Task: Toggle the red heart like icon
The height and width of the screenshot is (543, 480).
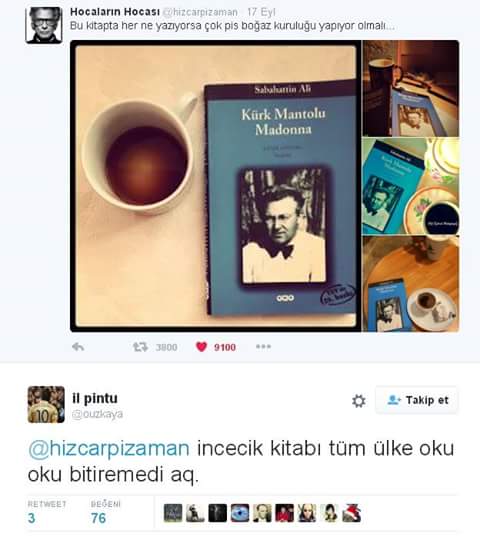Action: [x=201, y=347]
